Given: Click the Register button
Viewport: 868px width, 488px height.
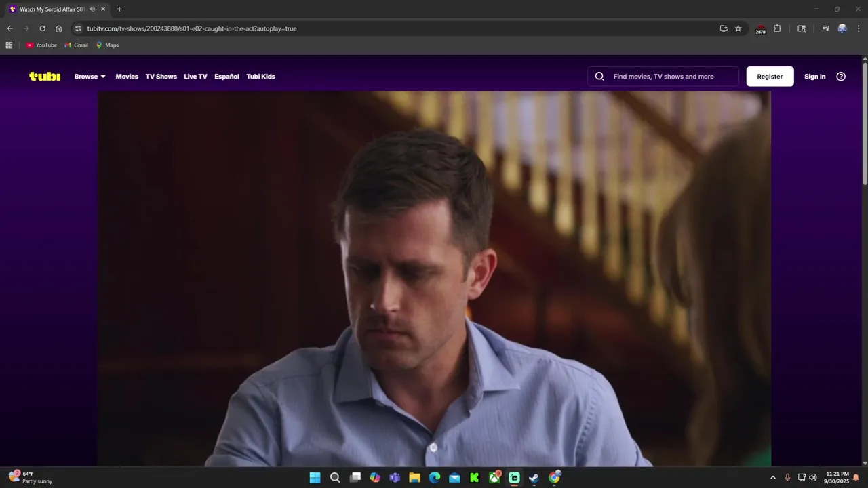Looking at the screenshot, I should pyautogui.click(x=770, y=77).
